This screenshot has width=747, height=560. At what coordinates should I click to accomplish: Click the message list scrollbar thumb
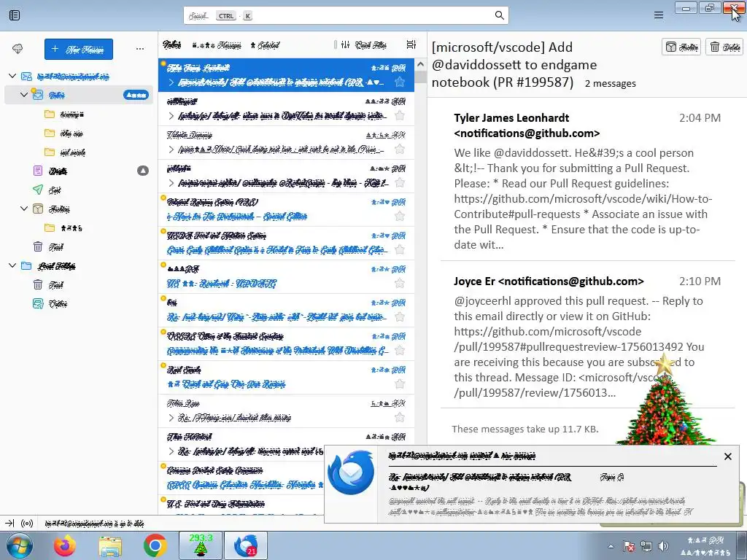tap(420, 77)
